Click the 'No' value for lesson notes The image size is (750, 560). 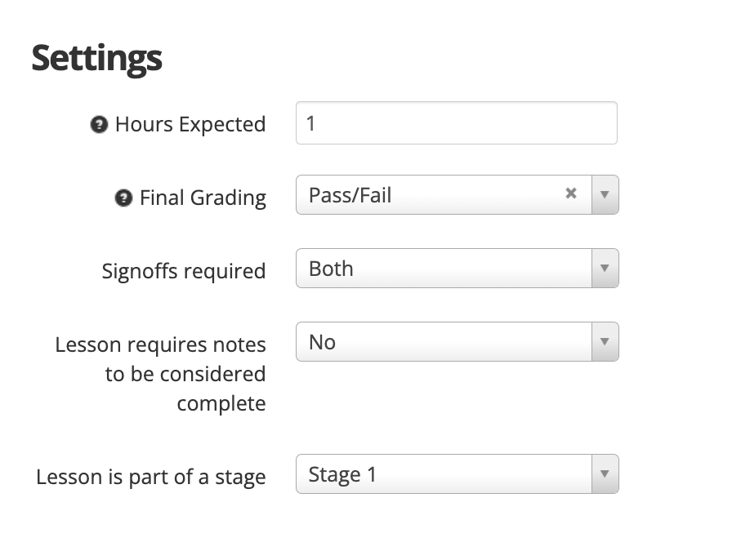[x=323, y=343]
